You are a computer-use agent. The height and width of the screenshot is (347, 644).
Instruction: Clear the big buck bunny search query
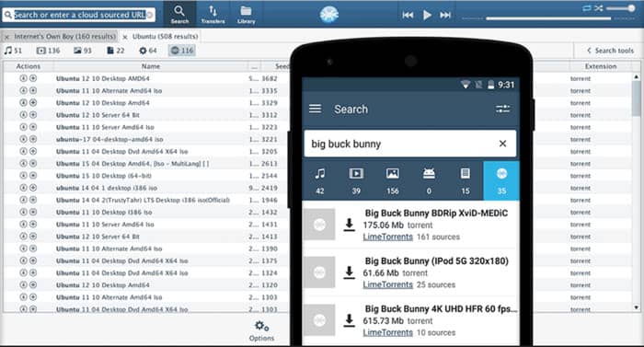[502, 144]
